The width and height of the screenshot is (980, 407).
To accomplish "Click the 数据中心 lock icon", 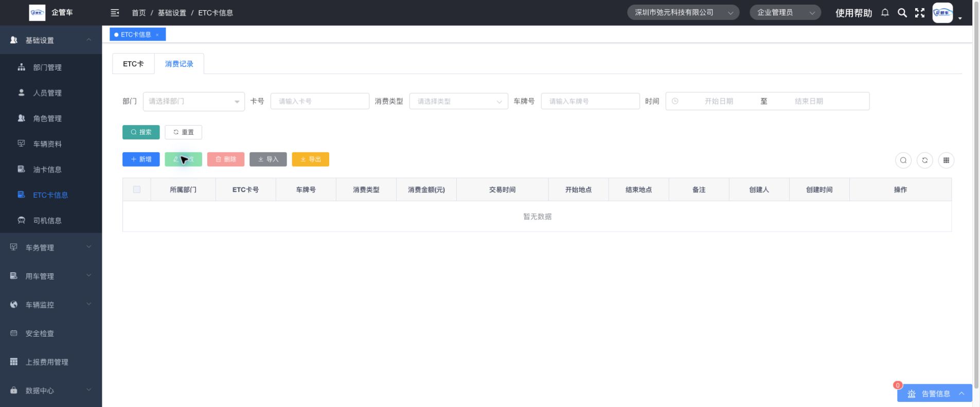I will (x=14, y=391).
